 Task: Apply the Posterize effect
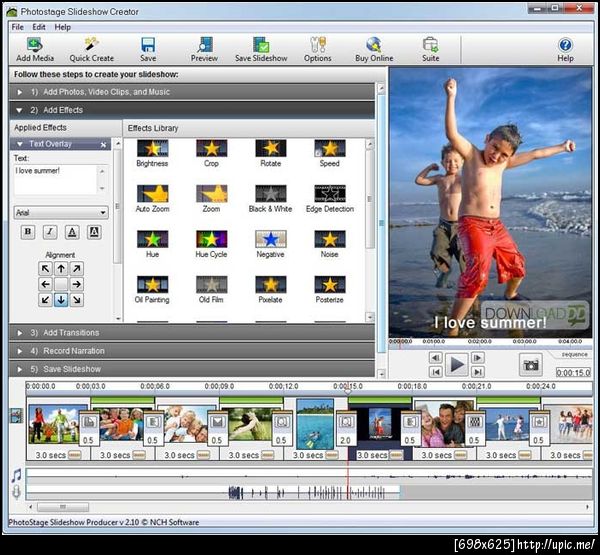click(x=329, y=290)
